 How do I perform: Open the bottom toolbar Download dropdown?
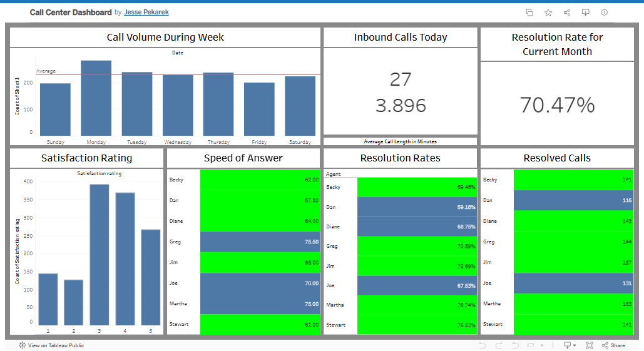[x=570, y=345]
